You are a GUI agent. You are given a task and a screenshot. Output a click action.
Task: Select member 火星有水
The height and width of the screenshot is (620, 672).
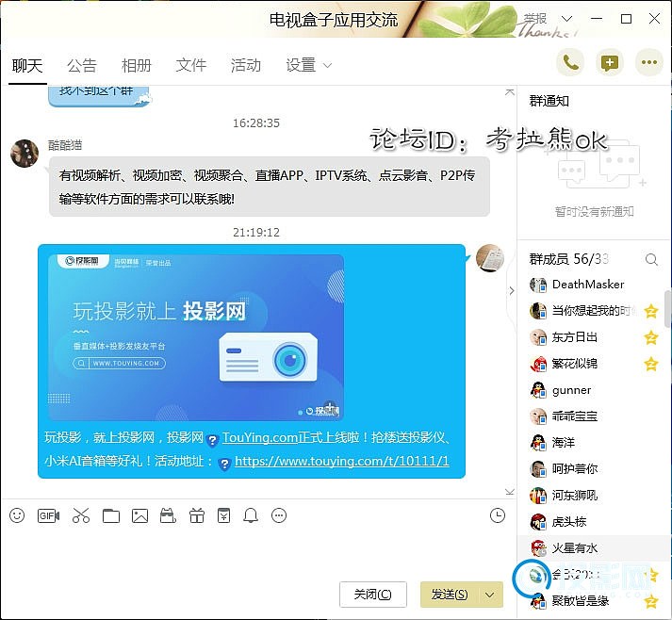[593, 548]
